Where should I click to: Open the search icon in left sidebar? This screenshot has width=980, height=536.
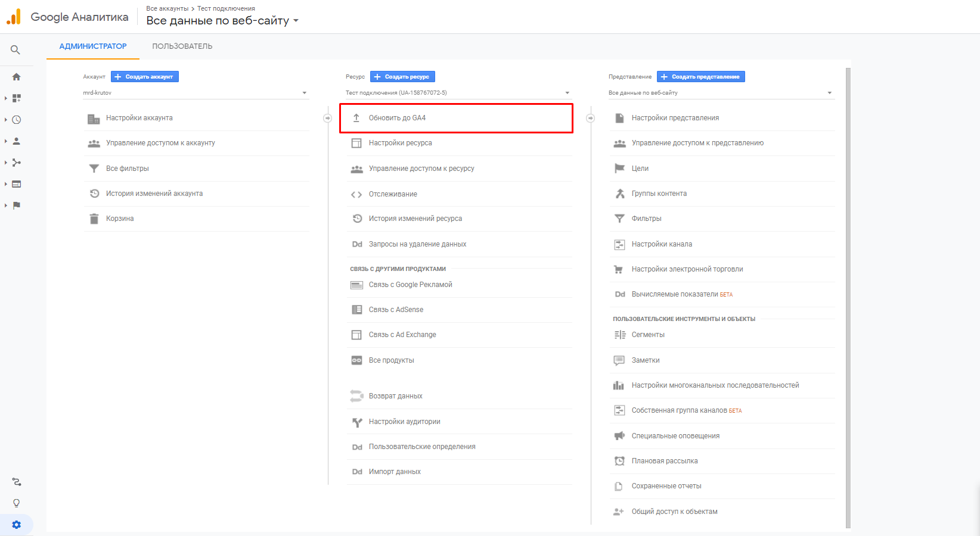point(15,50)
